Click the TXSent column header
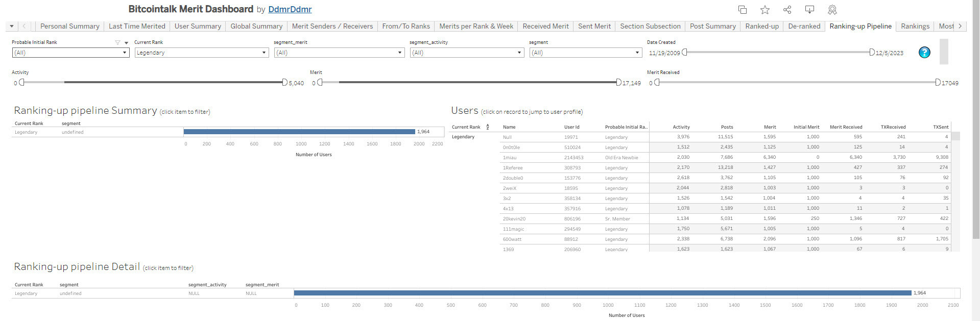 941,127
